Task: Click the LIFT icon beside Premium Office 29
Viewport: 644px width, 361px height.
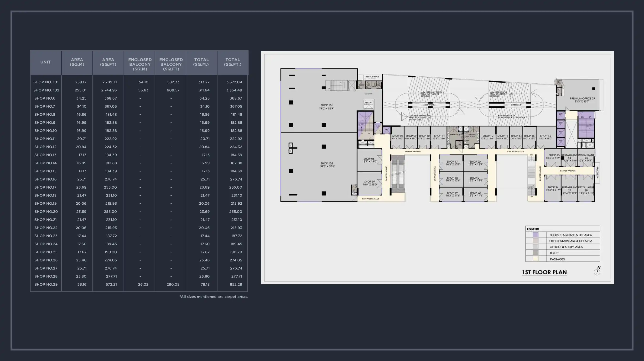Action: (561, 115)
